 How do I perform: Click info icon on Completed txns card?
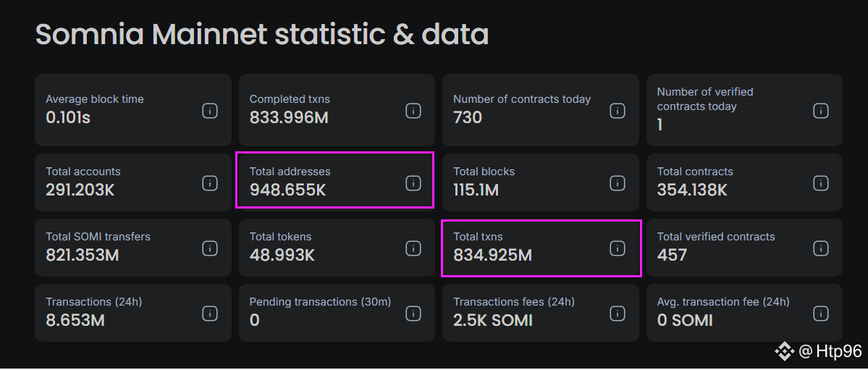tap(413, 111)
